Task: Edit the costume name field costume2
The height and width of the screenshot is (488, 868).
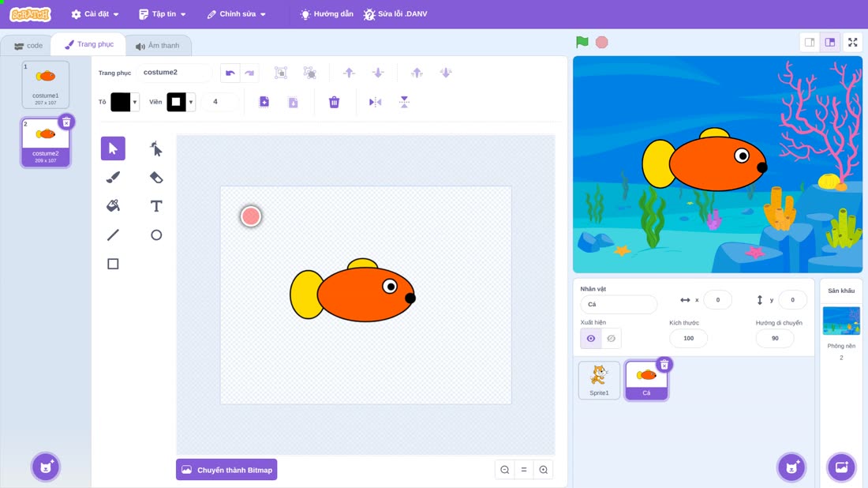Action: [x=174, y=73]
